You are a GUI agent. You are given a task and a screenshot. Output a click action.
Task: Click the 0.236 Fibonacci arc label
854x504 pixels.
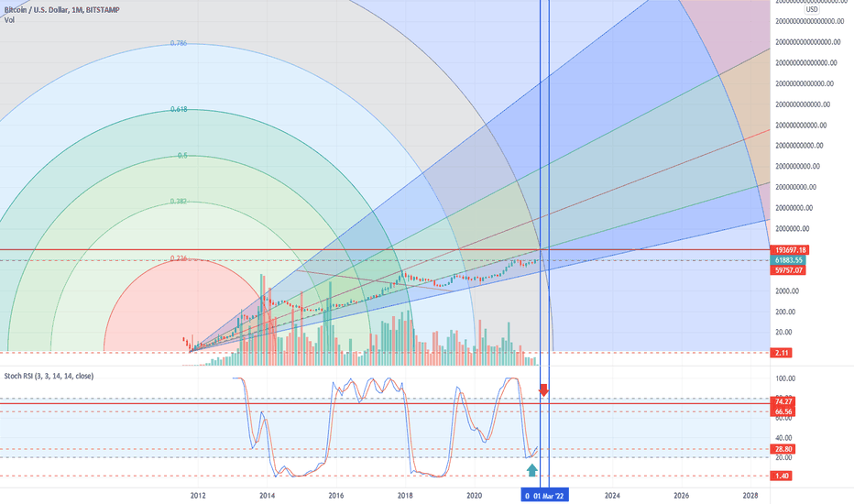pos(178,258)
